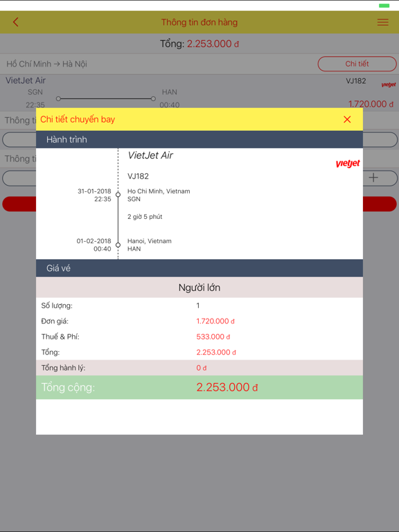Close the flight details popup with X

click(347, 119)
